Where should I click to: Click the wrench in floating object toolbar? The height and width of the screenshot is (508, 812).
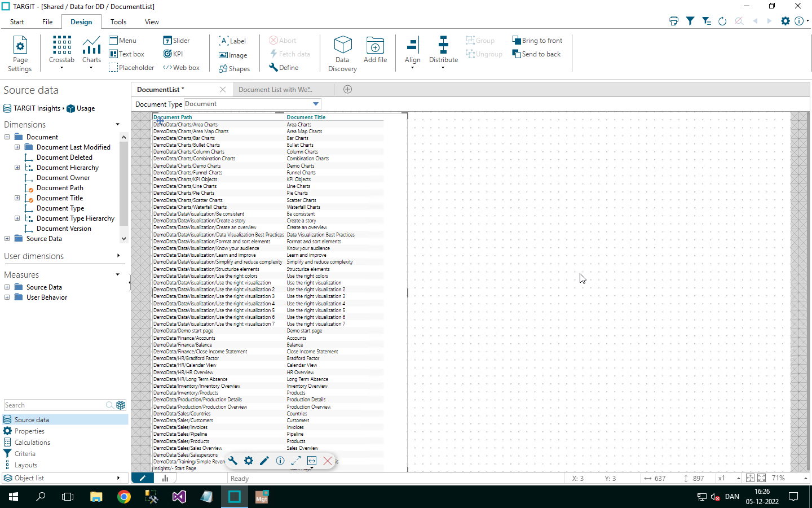coord(233,461)
